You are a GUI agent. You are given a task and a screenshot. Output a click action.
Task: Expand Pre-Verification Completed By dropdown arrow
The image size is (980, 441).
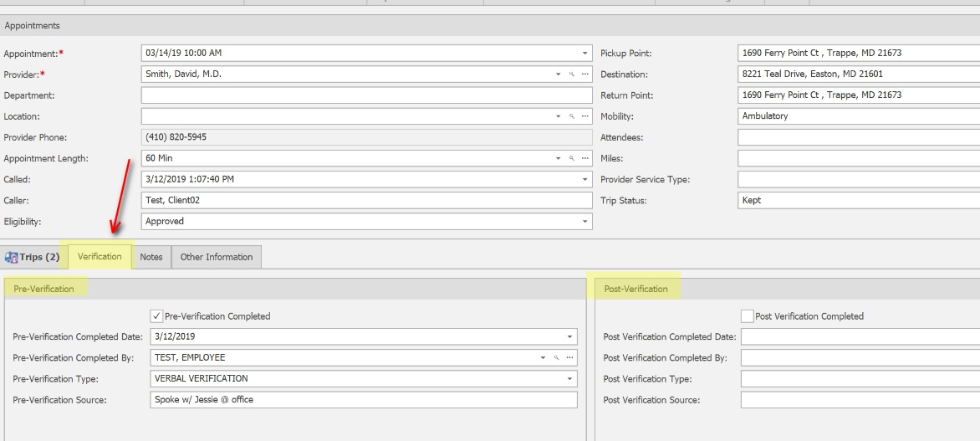pos(544,358)
